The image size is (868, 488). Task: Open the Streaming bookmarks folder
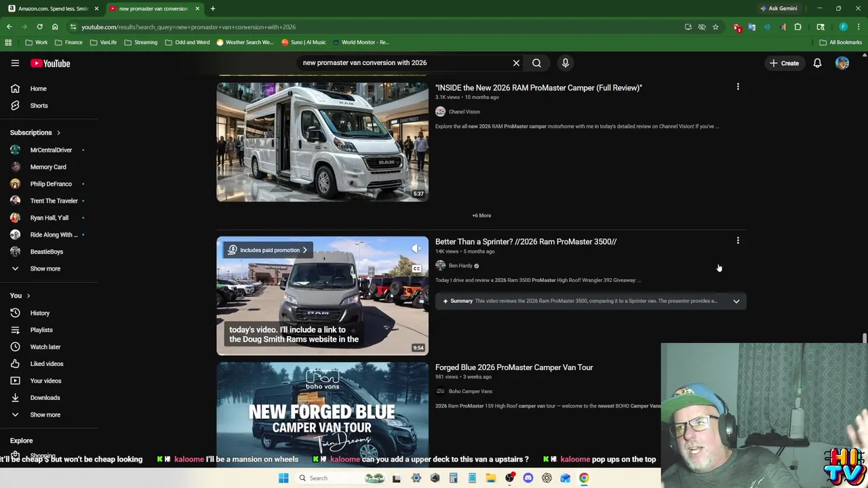(x=140, y=42)
